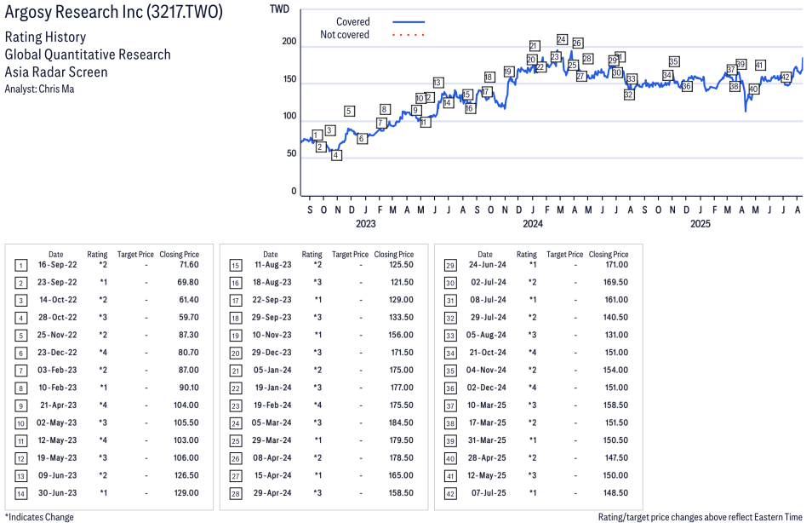The image size is (812, 523).
Task: Click chart marker 8 near early 2023
Action: (x=384, y=109)
